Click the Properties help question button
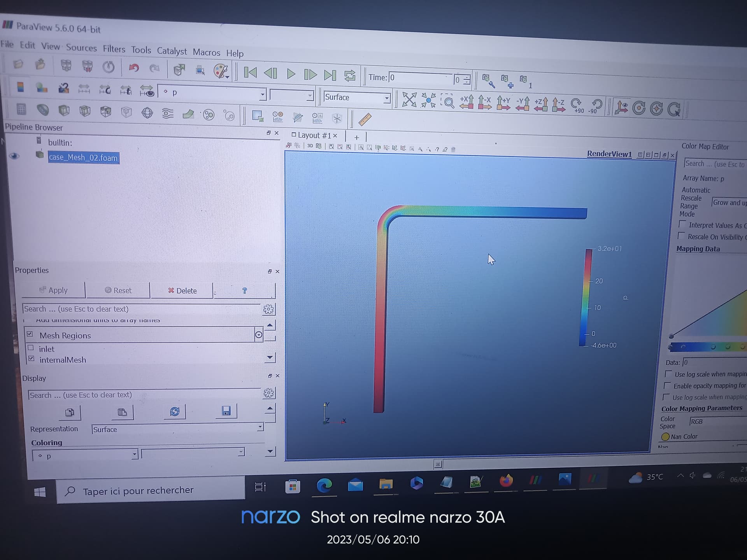747x560 pixels. [245, 291]
